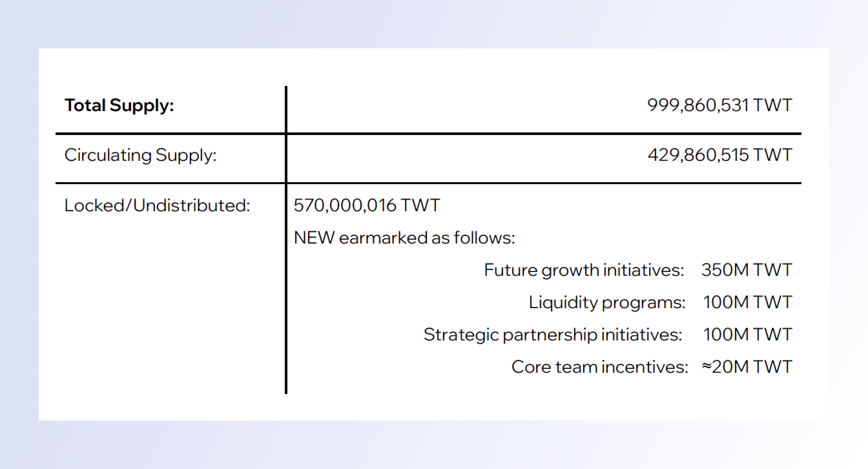
Task: Select the 999,860,531 TWT total value
Action: [719, 105]
